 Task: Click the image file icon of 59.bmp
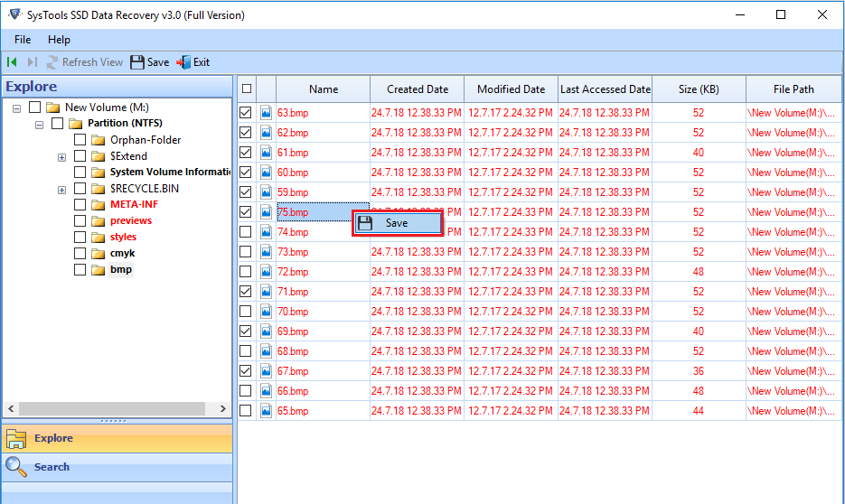pyautogui.click(x=267, y=192)
